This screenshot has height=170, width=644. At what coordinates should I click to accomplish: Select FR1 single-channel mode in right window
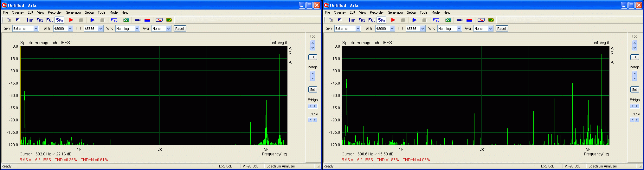point(371,20)
